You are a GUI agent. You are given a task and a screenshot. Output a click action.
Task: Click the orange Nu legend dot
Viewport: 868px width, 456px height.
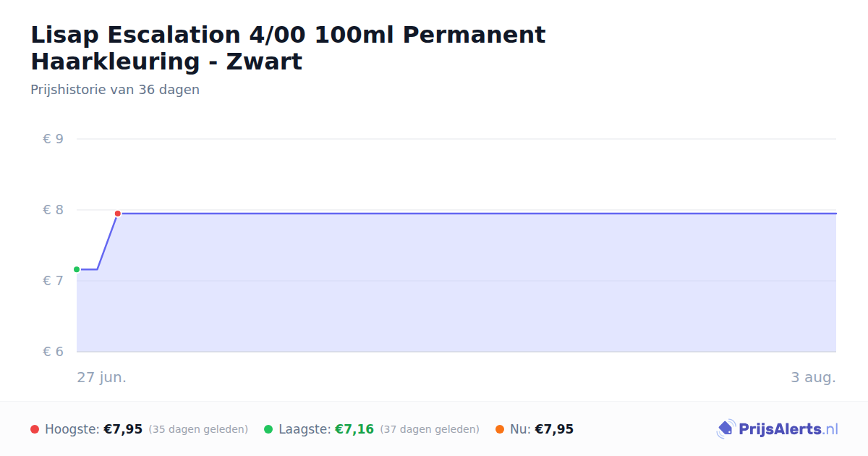tap(500, 429)
